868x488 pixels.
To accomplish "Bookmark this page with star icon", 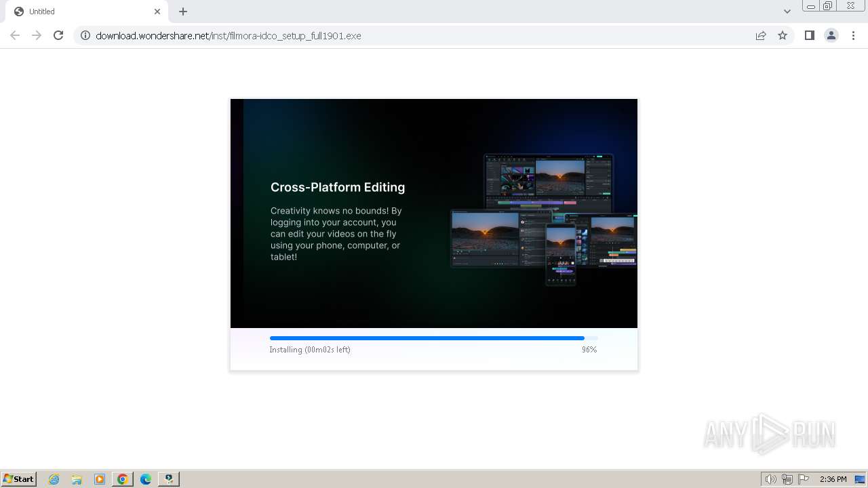I will (x=783, y=35).
